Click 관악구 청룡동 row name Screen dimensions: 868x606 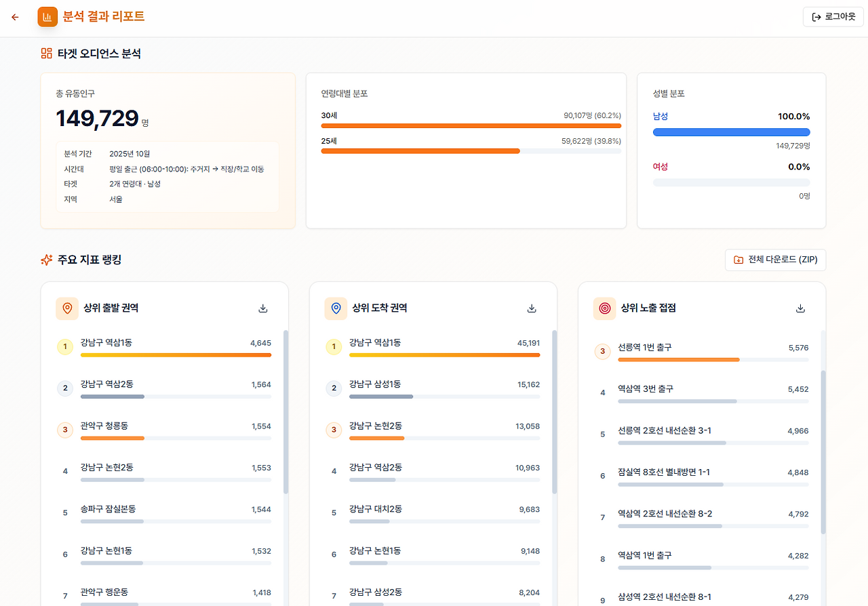coord(104,426)
